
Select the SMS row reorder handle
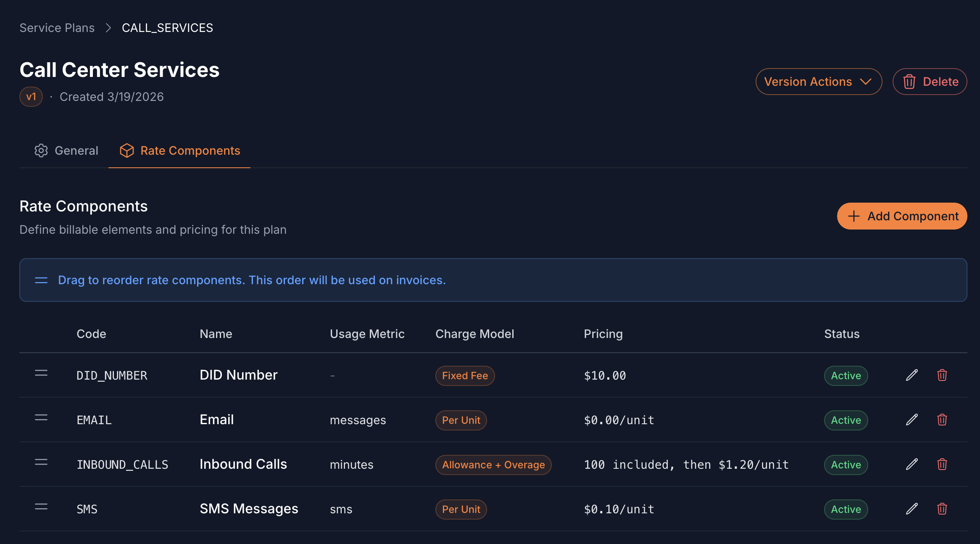coord(41,507)
